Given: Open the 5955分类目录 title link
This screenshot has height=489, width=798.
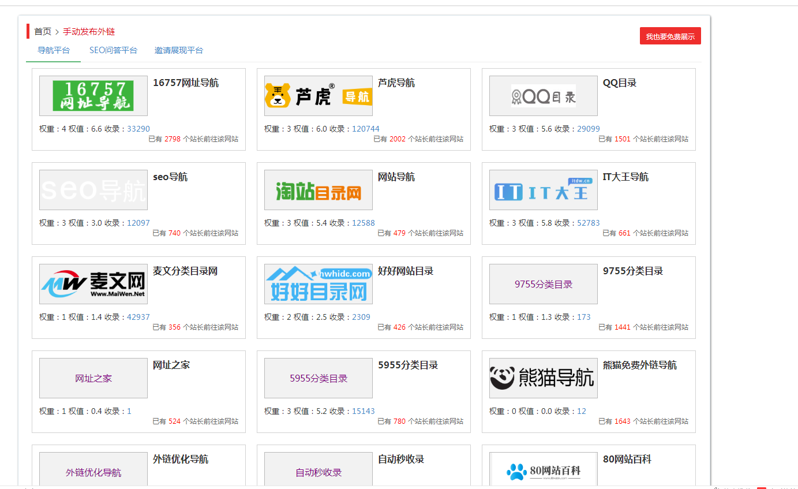Looking at the screenshot, I should tap(408, 365).
